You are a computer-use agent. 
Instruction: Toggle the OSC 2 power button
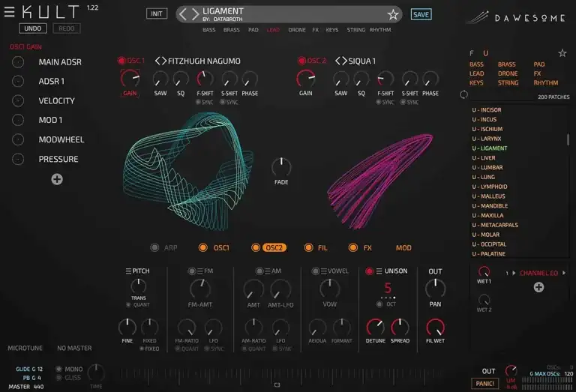click(x=302, y=61)
